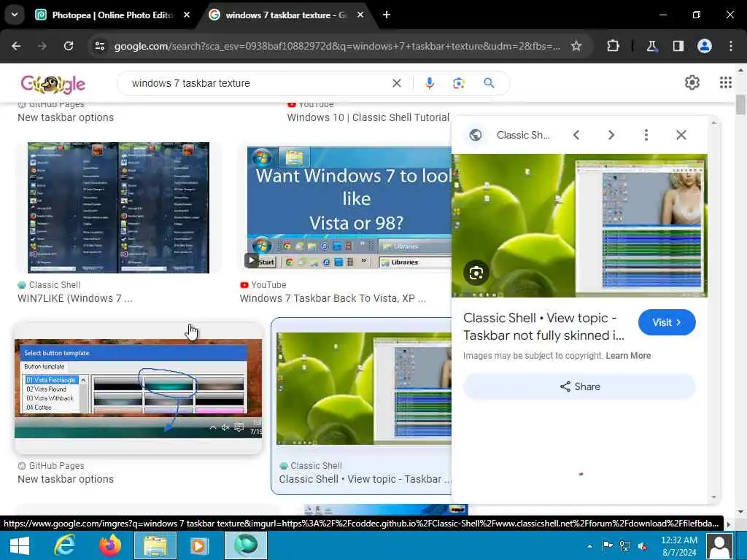The width and height of the screenshot is (747, 560).
Task: Launch Firefox from taskbar
Action: pyautogui.click(x=110, y=545)
